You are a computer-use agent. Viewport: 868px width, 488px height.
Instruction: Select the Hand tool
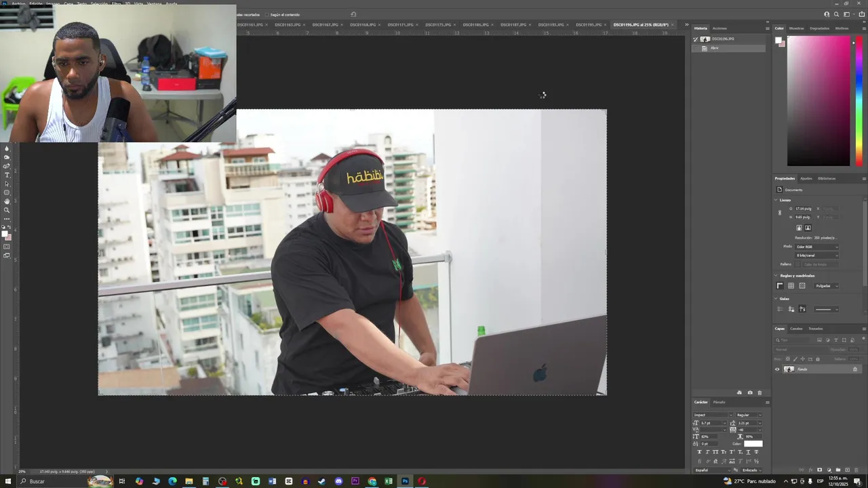pyautogui.click(x=7, y=201)
